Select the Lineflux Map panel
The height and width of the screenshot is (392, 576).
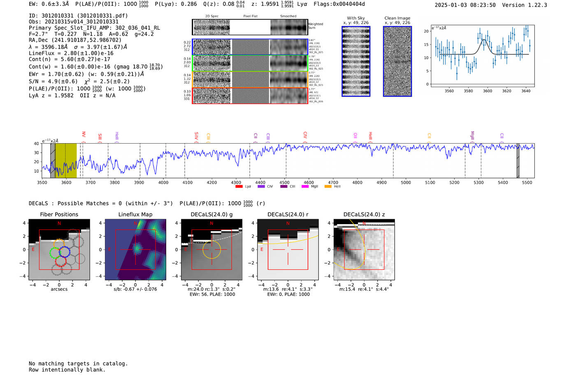(135, 249)
